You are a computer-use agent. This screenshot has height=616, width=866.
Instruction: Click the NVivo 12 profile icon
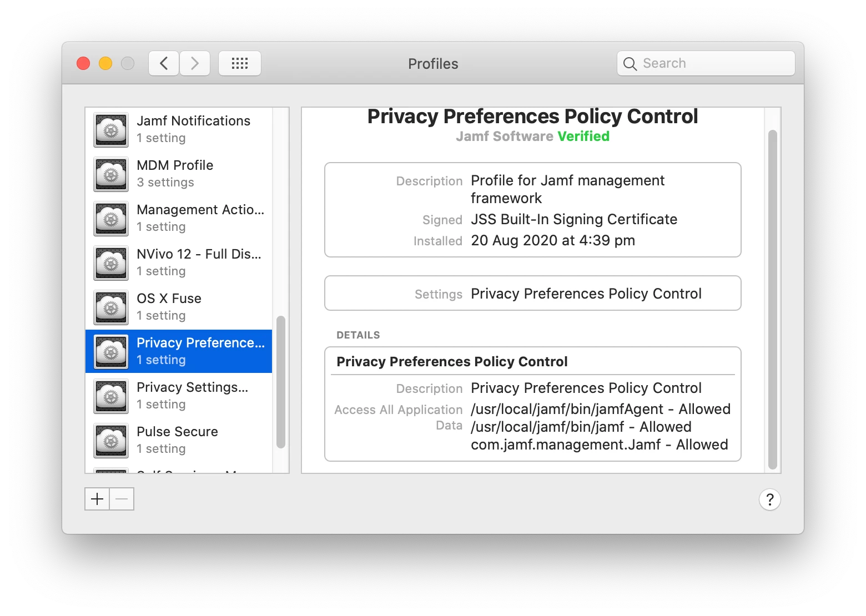click(x=111, y=263)
